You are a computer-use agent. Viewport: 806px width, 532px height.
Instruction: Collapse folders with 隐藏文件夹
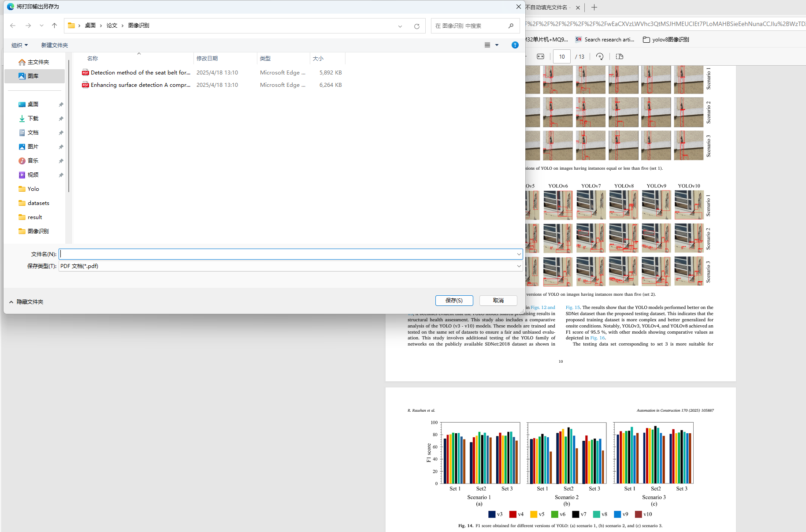point(26,302)
